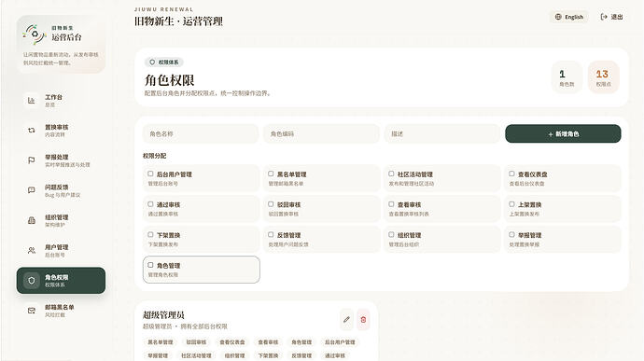Click the 权限分配 section label
The image size is (644, 361).
coord(154,156)
